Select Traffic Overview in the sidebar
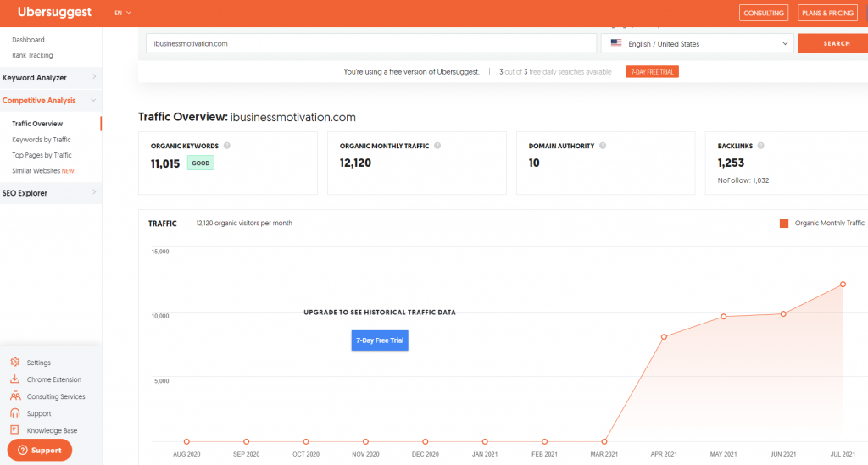Viewport: 868px width, 465px height. pyautogui.click(x=37, y=124)
